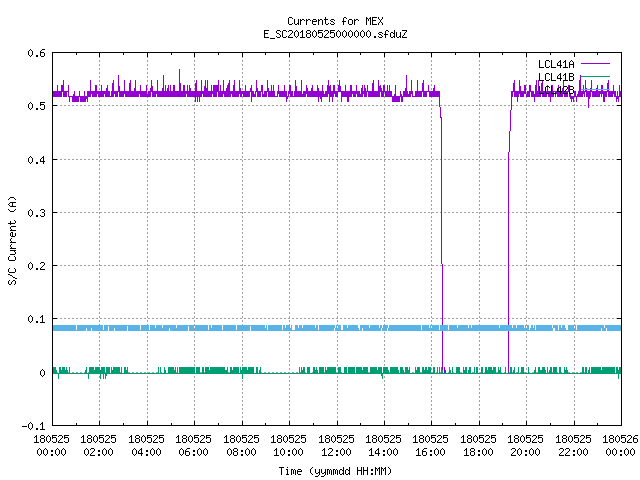Click the LCL41B legend label

[556, 77]
